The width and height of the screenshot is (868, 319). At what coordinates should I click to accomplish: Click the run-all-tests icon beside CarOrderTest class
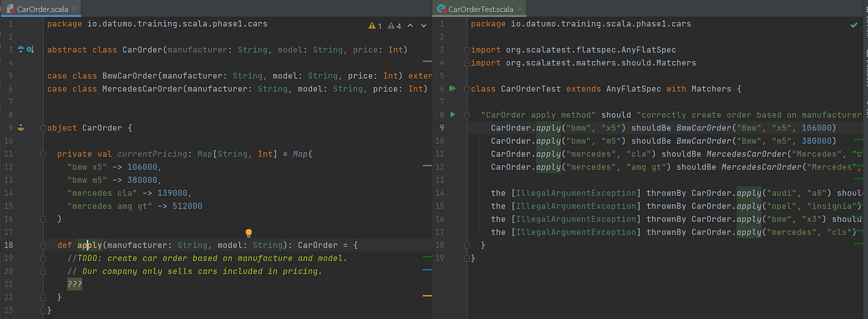[452, 89]
